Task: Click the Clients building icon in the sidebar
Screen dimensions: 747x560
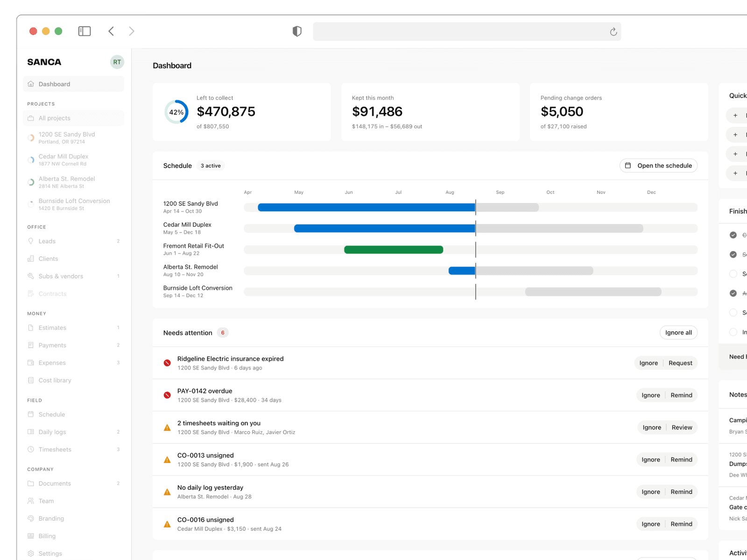Action: click(x=31, y=259)
